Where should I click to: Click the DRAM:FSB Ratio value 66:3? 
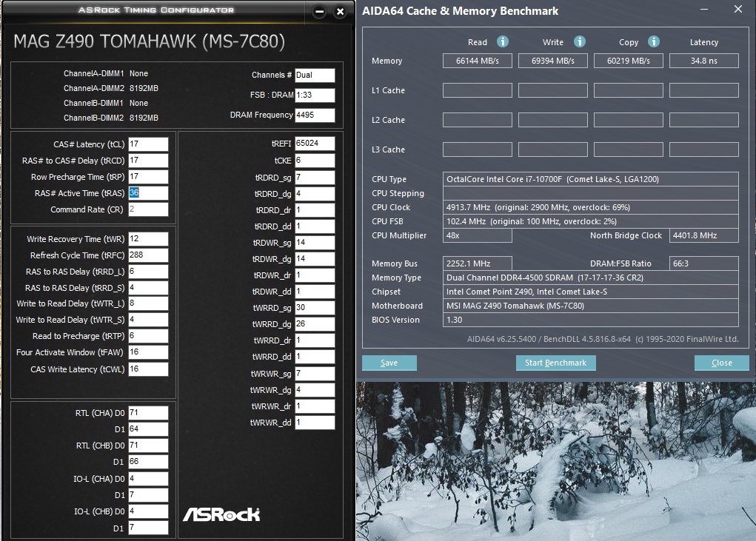tap(704, 263)
